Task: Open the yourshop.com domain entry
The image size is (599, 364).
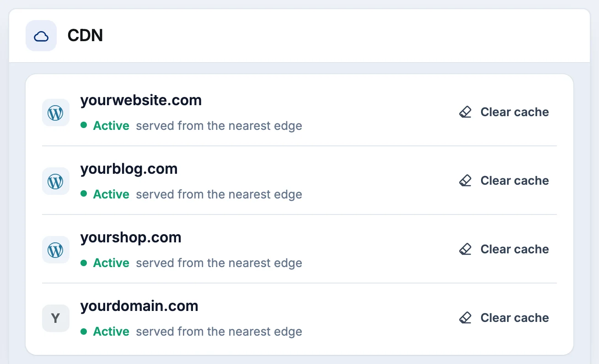Action: [131, 237]
